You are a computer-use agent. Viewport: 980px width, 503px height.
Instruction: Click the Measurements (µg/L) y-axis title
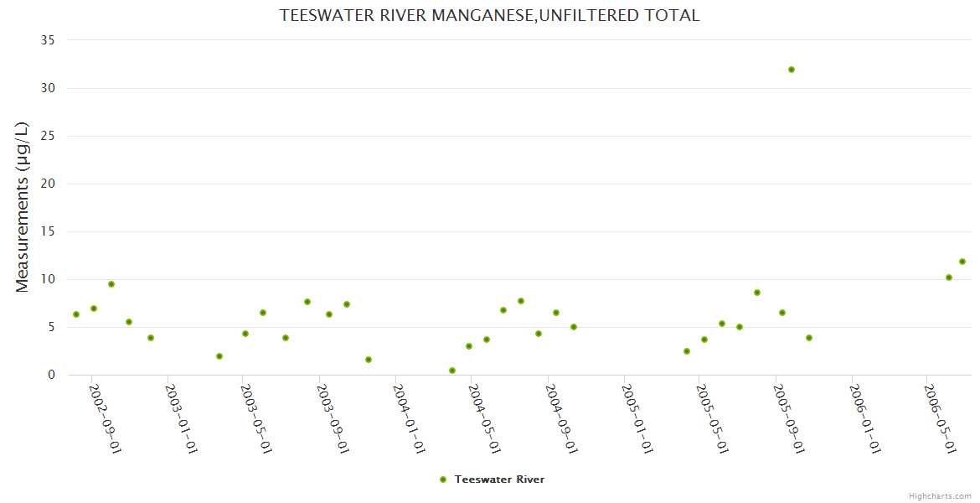coord(23,207)
